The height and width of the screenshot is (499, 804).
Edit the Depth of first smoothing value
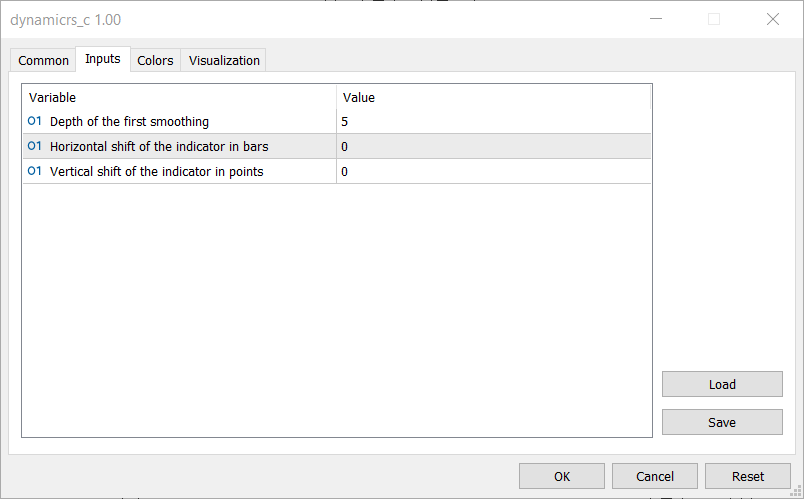[x=494, y=122]
